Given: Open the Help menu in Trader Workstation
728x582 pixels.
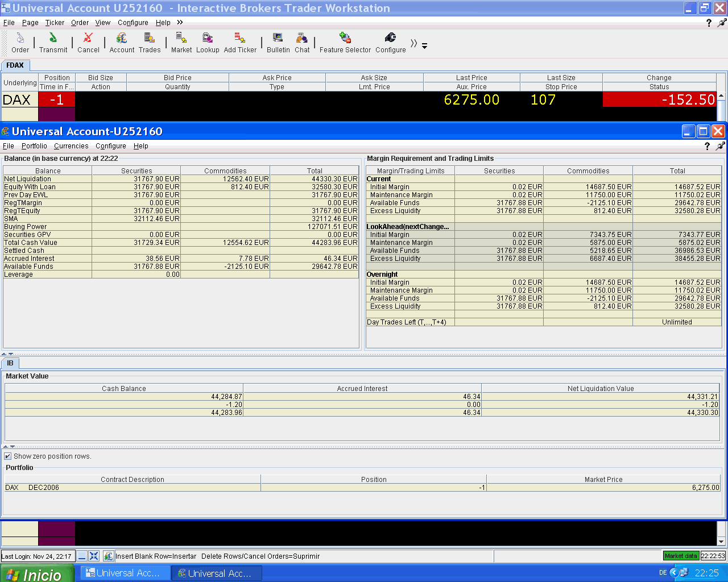Looking at the screenshot, I should tap(163, 23).
